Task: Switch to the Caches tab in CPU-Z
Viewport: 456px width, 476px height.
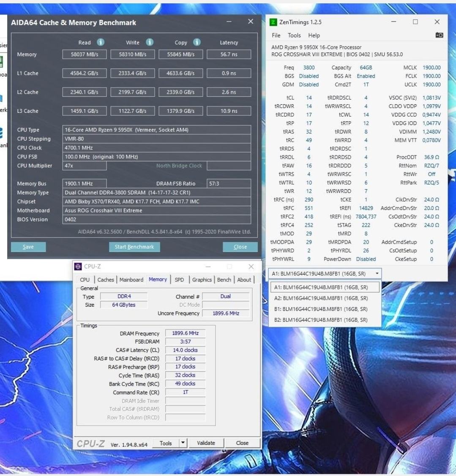Action: (106, 280)
